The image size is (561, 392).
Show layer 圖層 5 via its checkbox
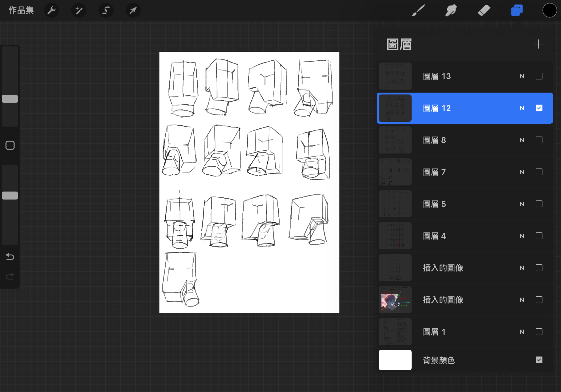539,204
